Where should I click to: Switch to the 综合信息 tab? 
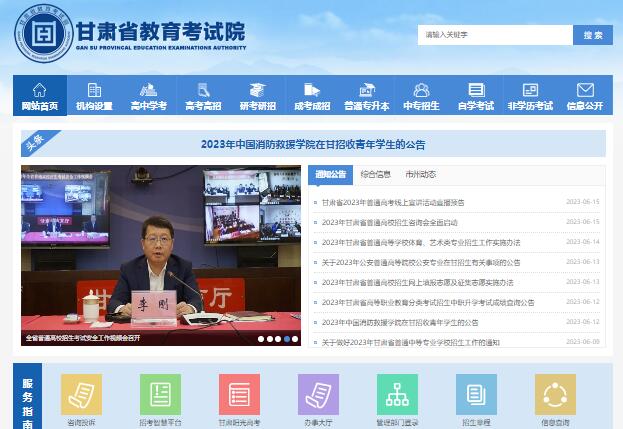point(375,174)
